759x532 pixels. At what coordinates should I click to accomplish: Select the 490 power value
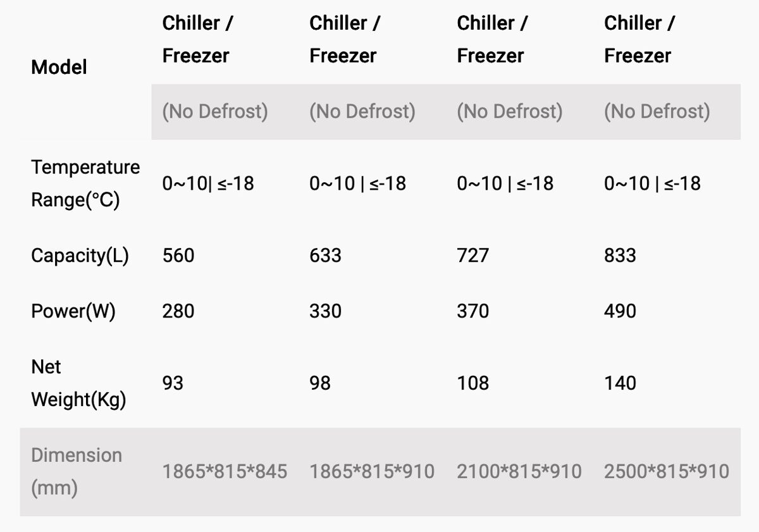[x=620, y=311]
